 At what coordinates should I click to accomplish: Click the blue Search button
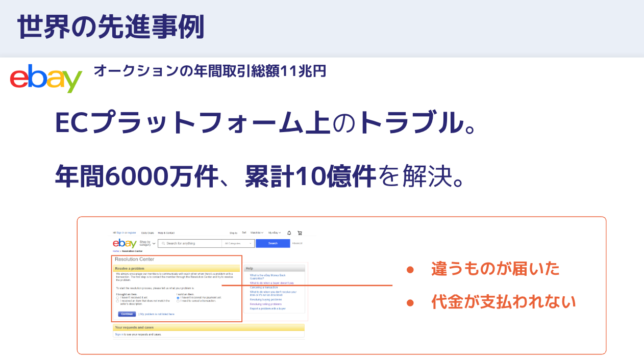273,243
